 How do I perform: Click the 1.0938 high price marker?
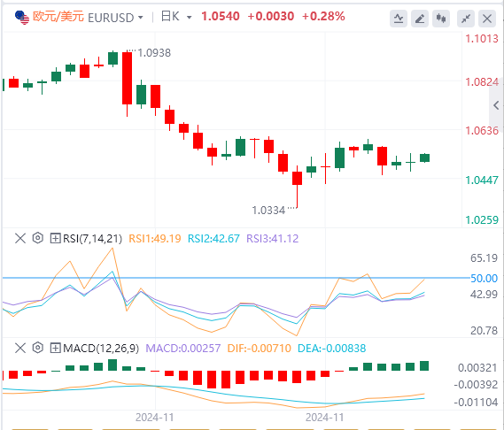pos(154,53)
